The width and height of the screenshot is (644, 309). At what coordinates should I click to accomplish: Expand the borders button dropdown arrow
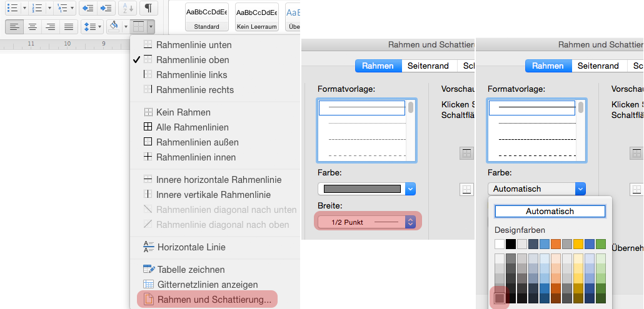(x=151, y=26)
